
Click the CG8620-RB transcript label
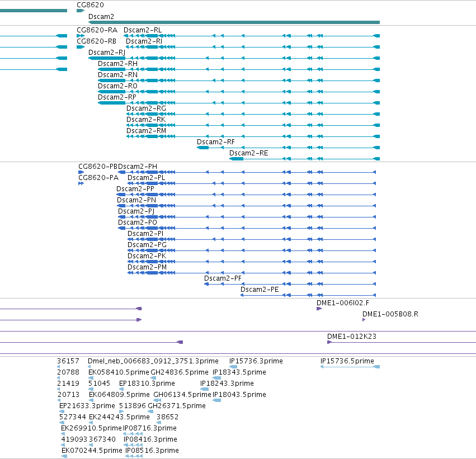click(x=97, y=41)
